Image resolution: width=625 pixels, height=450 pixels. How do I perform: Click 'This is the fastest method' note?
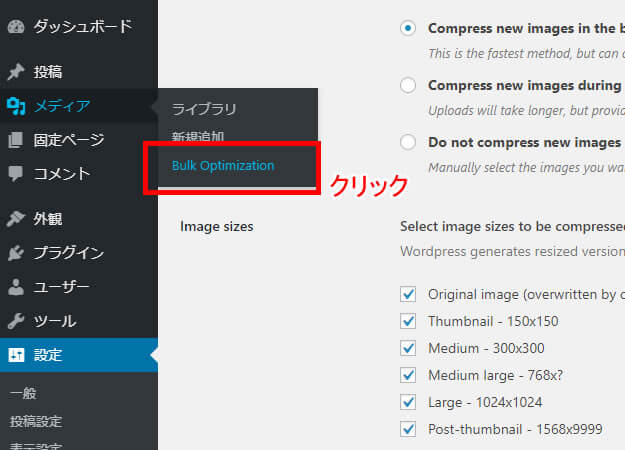pyautogui.click(x=527, y=53)
